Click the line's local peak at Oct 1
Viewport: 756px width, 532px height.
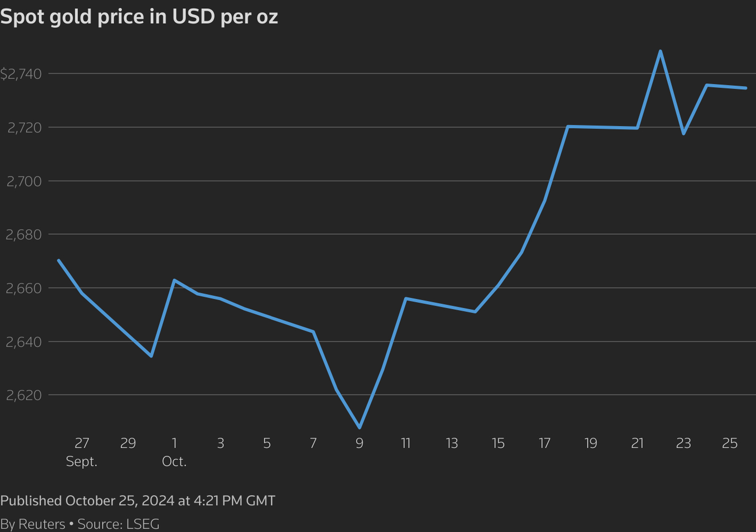[x=174, y=280]
